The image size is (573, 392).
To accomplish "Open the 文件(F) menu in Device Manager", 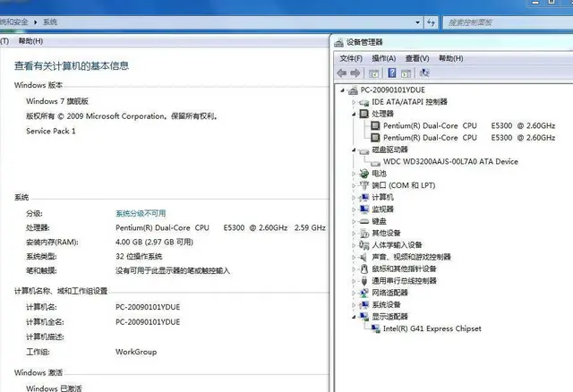I will (x=351, y=58).
